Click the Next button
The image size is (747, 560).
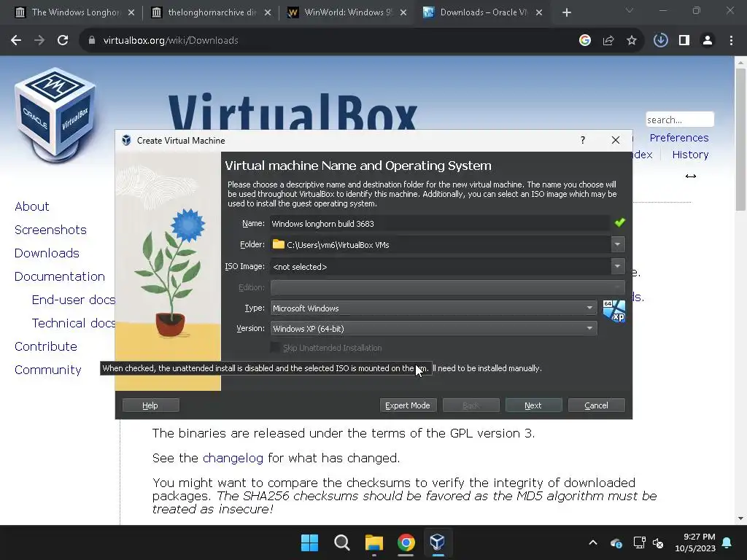tap(533, 405)
